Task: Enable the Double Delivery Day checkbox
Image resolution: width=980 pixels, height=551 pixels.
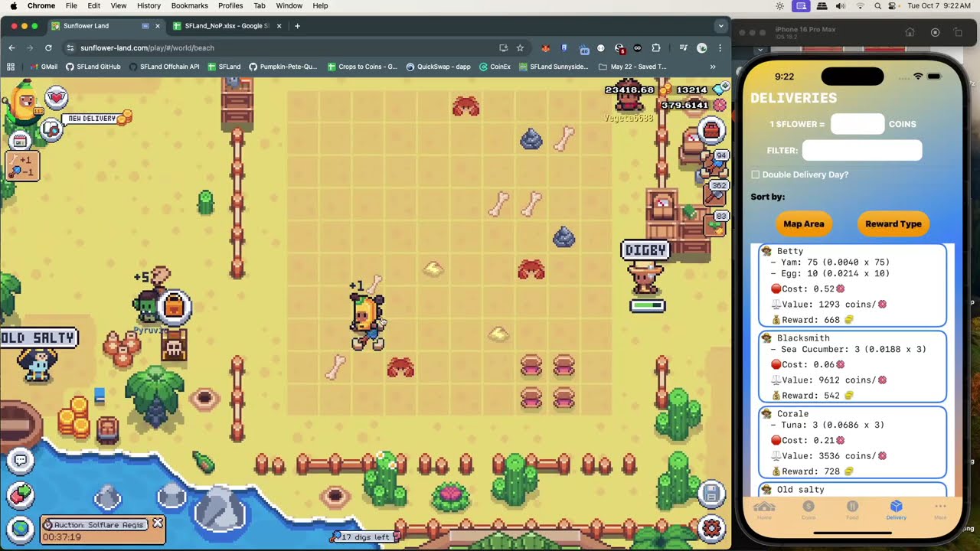Action: point(756,174)
